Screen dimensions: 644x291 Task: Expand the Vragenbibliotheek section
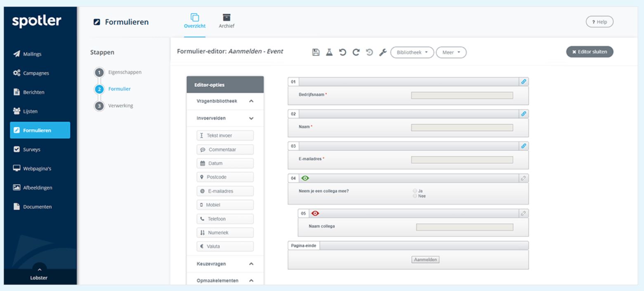point(225,101)
